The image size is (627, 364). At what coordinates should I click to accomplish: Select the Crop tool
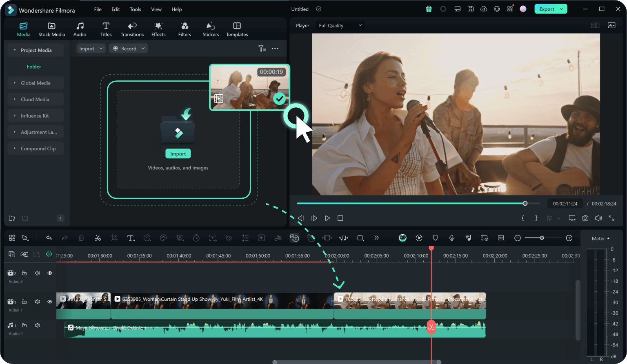(x=114, y=238)
